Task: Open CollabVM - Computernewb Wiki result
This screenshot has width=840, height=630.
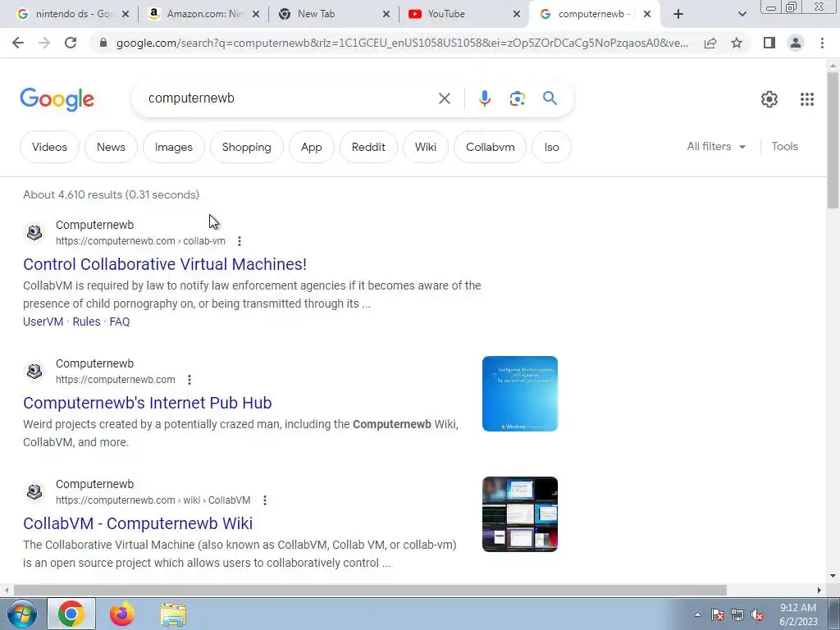Action: pyautogui.click(x=138, y=523)
